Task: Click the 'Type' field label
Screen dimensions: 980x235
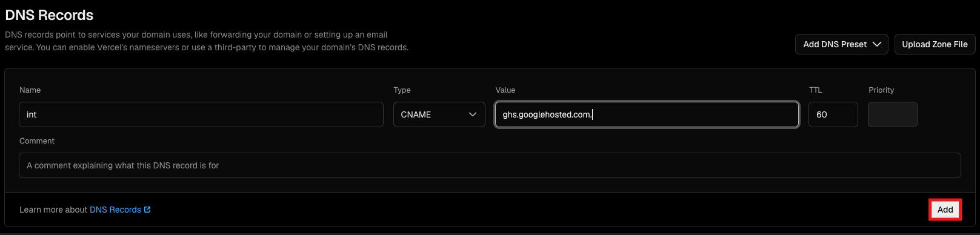Action: 402,90
